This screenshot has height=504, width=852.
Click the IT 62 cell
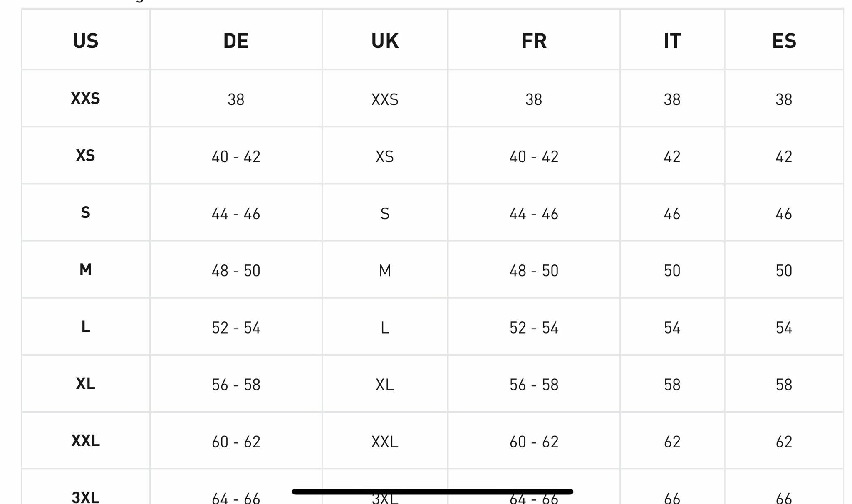tap(672, 442)
